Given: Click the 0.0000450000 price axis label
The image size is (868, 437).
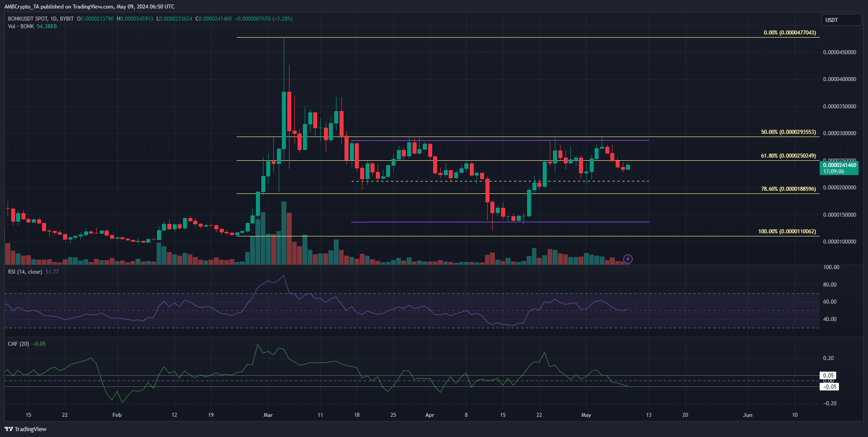Looking at the screenshot, I should tap(839, 52).
